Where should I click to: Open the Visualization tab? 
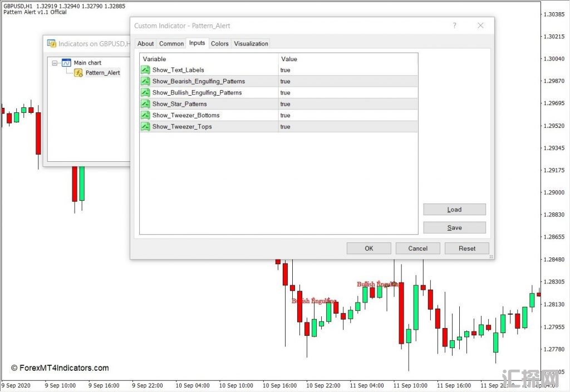pyautogui.click(x=251, y=43)
